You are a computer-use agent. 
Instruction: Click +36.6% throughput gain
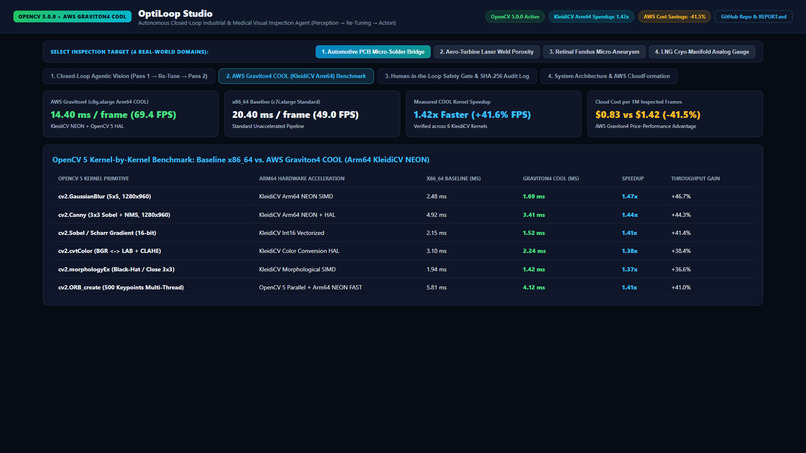click(681, 269)
